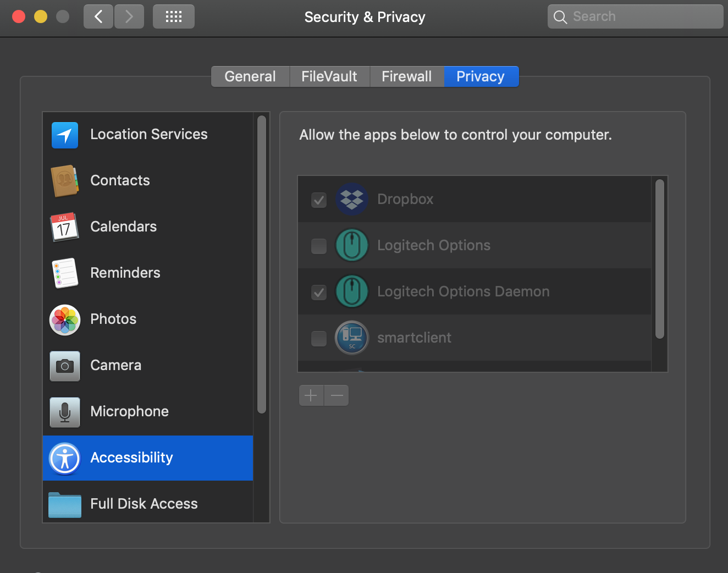Click the Photos pinwheel icon
728x573 pixels.
[x=65, y=319]
